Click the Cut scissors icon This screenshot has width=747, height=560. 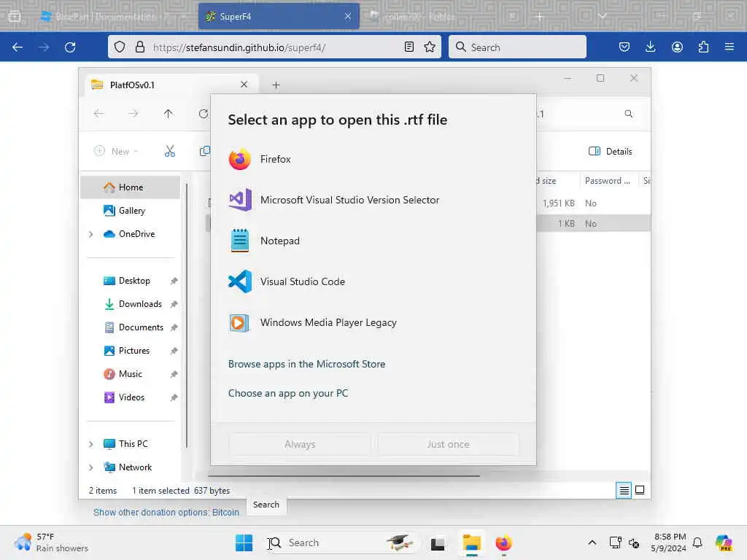169,151
